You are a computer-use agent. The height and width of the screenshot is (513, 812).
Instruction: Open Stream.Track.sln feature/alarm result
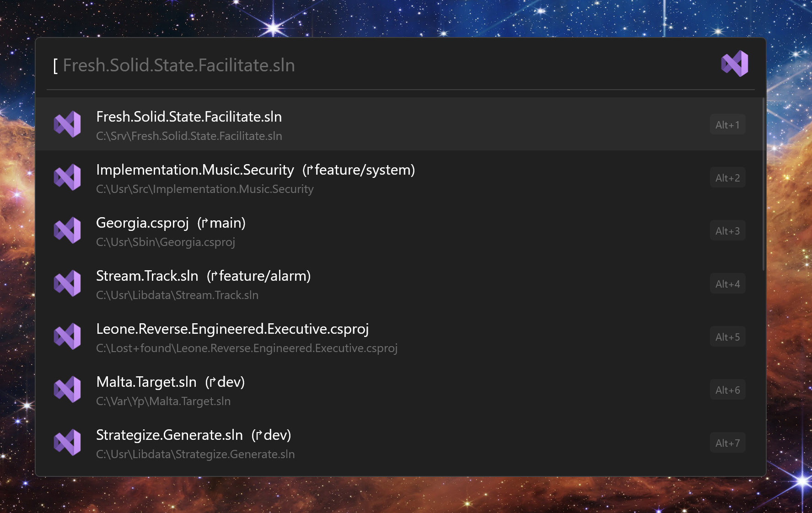(203, 276)
